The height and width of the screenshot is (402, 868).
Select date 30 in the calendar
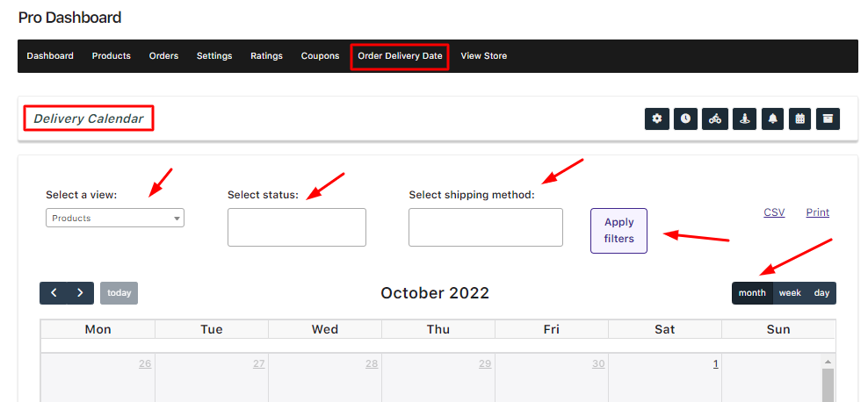tap(598, 364)
